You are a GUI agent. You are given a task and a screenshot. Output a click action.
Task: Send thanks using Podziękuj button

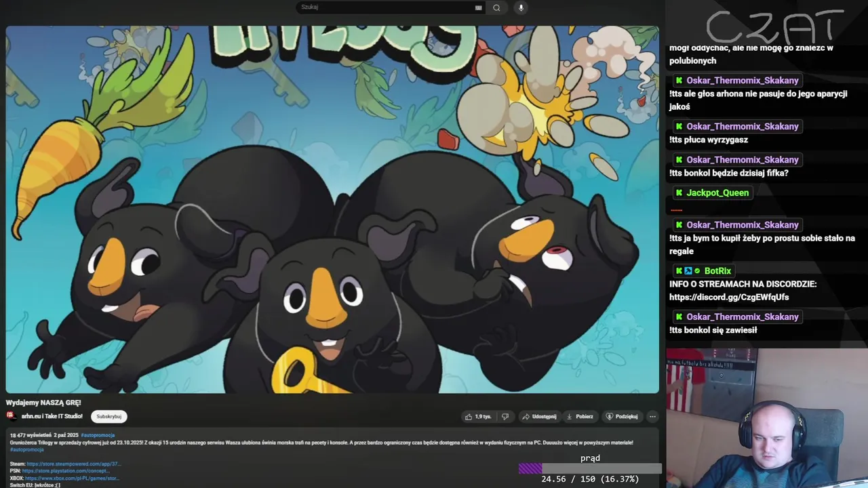[x=622, y=416]
